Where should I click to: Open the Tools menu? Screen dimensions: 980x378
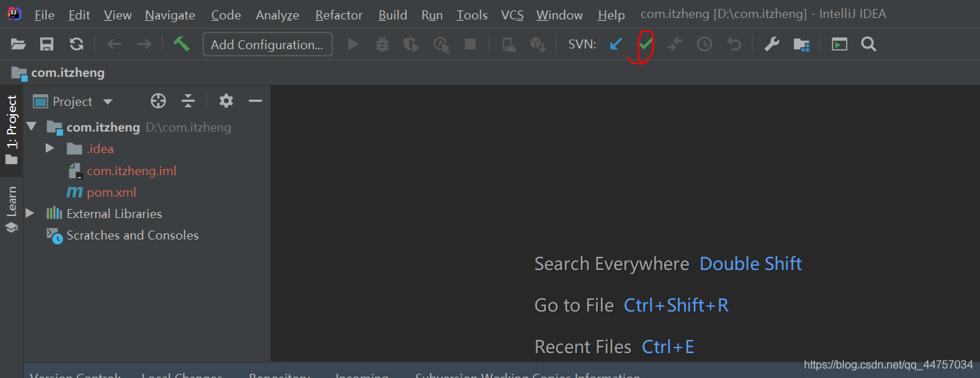click(x=472, y=15)
